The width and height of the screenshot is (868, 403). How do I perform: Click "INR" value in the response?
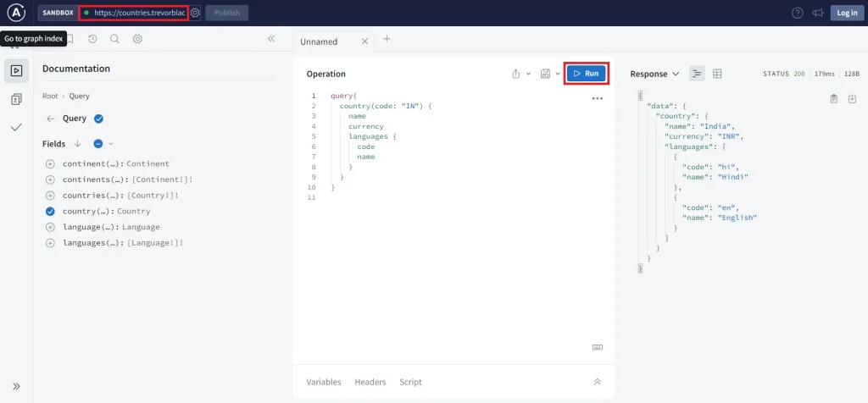point(726,136)
